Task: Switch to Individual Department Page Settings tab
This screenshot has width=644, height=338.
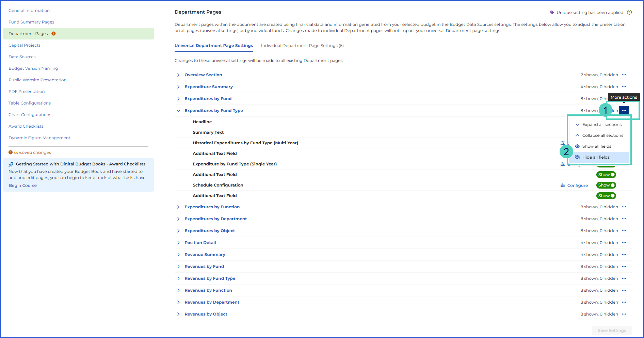Action: (x=302, y=46)
